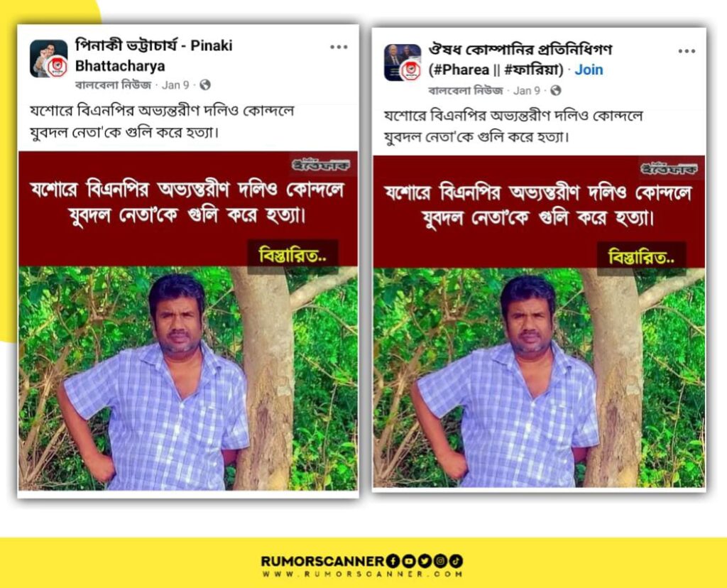Click Pharea group profile picture
The image size is (727, 588).
tap(403, 62)
